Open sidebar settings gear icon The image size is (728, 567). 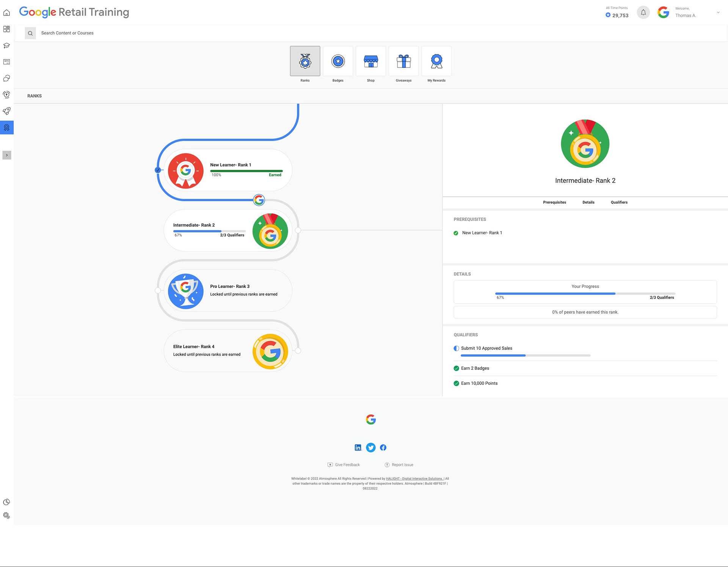(6, 515)
